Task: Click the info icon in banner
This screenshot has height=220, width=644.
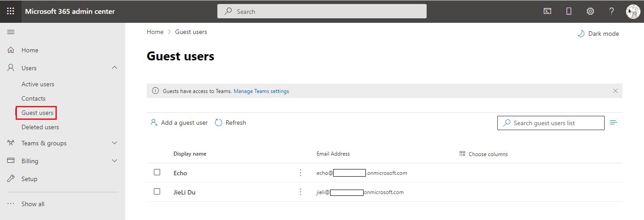Action: (156, 91)
